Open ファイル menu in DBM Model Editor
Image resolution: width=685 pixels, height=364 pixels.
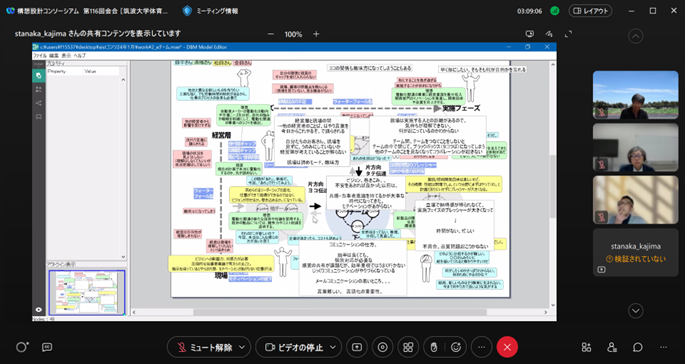pos(39,56)
